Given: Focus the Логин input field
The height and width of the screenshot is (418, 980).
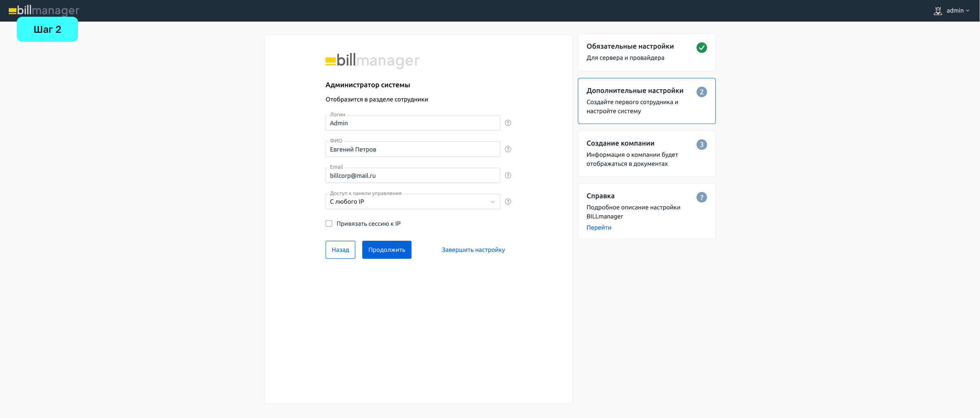Looking at the screenshot, I should click(x=412, y=123).
